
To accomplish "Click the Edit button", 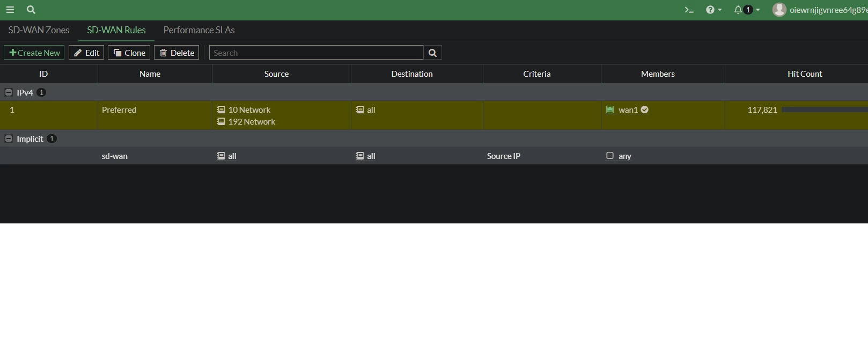I will [86, 53].
